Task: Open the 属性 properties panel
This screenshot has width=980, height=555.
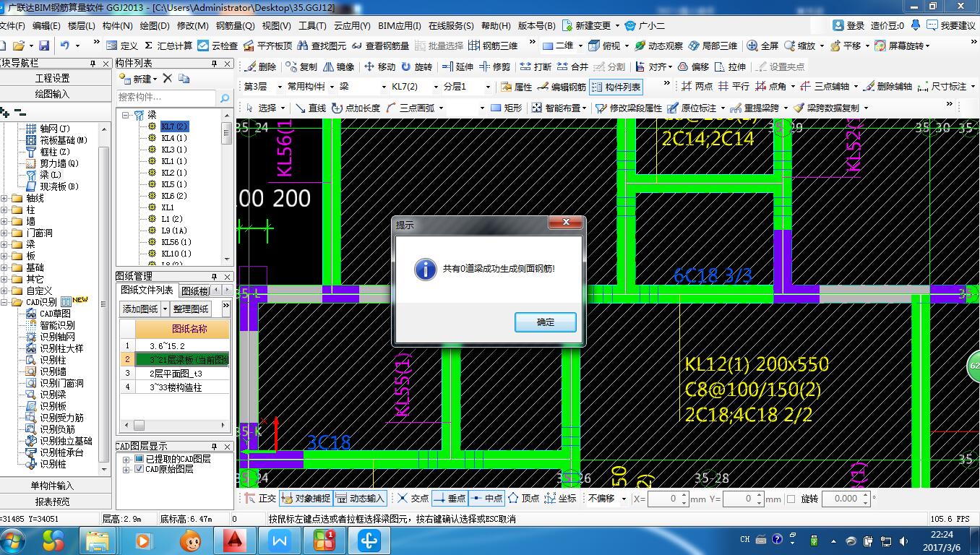Action: coord(516,87)
